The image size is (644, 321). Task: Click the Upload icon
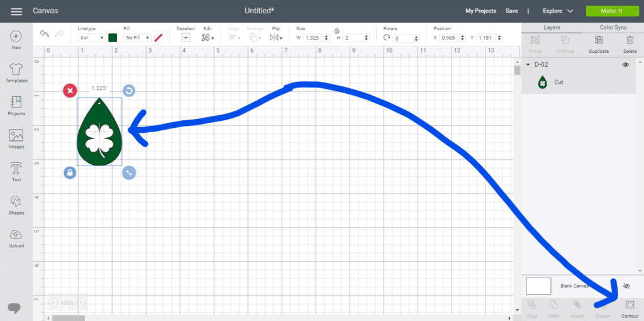[16, 237]
